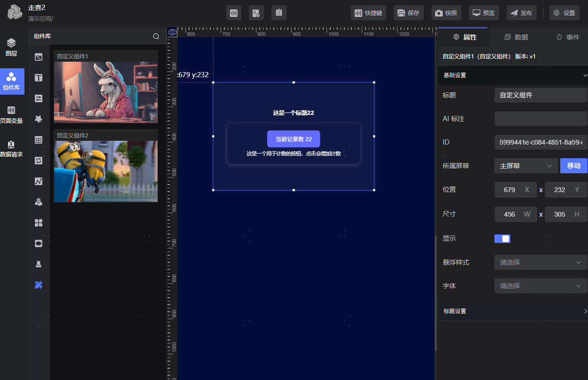Viewport: 588px width, 380px height.
Task: Select the table component category icon
Action: pyautogui.click(x=39, y=140)
